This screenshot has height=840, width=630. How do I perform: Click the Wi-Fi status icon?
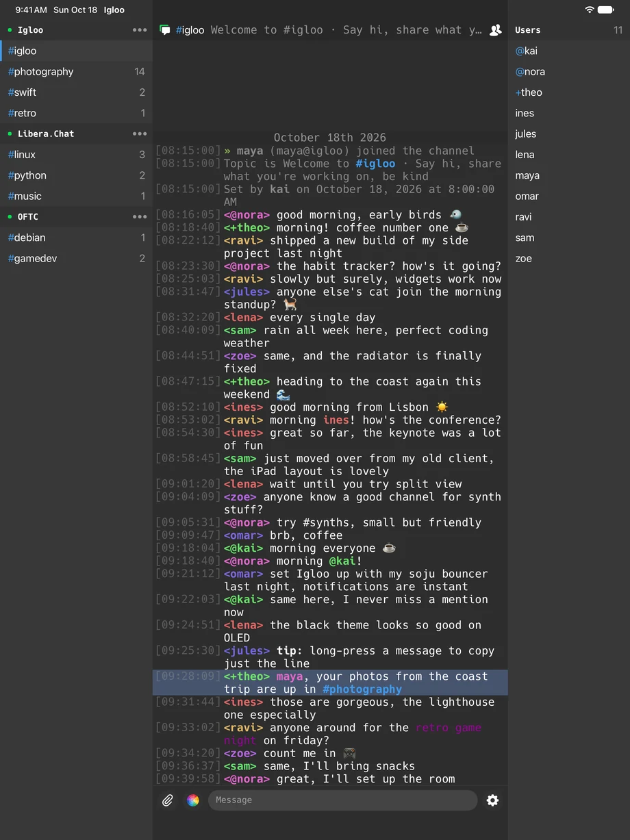590,10
